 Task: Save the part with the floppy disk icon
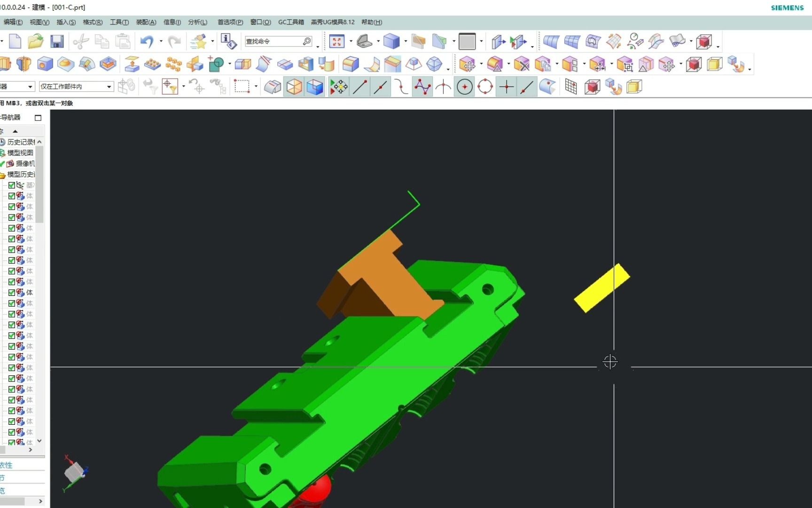[57, 41]
